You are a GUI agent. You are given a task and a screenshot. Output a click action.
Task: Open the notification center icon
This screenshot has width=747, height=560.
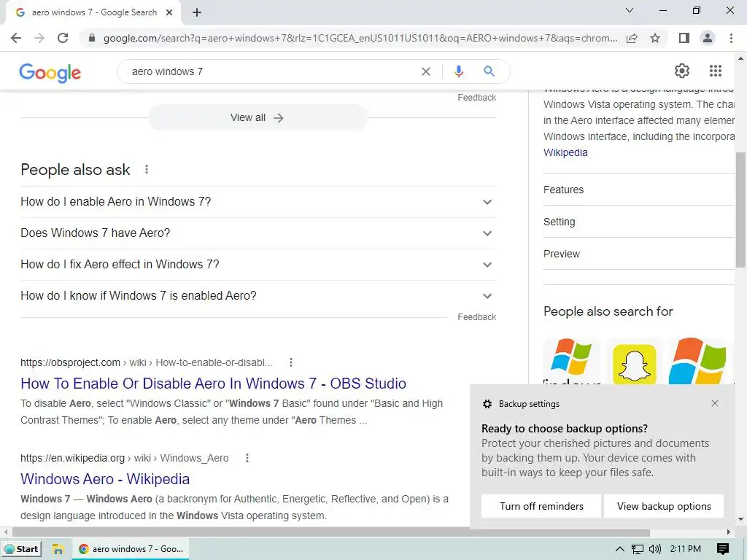coord(722,549)
